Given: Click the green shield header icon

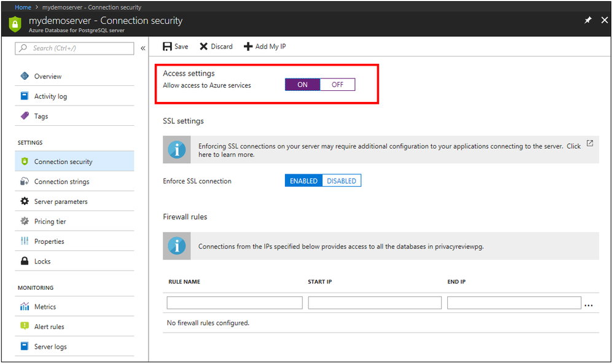Looking at the screenshot, I should click(15, 24).
